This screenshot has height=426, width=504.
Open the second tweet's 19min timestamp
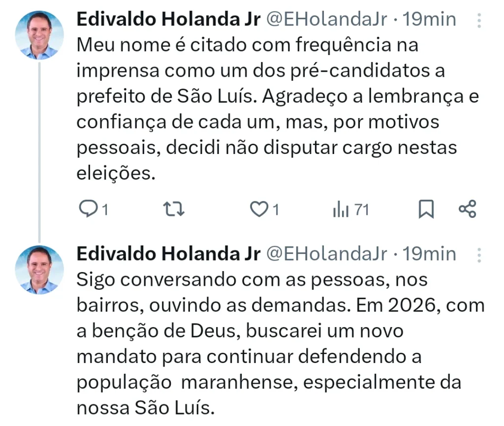[429, 254]
